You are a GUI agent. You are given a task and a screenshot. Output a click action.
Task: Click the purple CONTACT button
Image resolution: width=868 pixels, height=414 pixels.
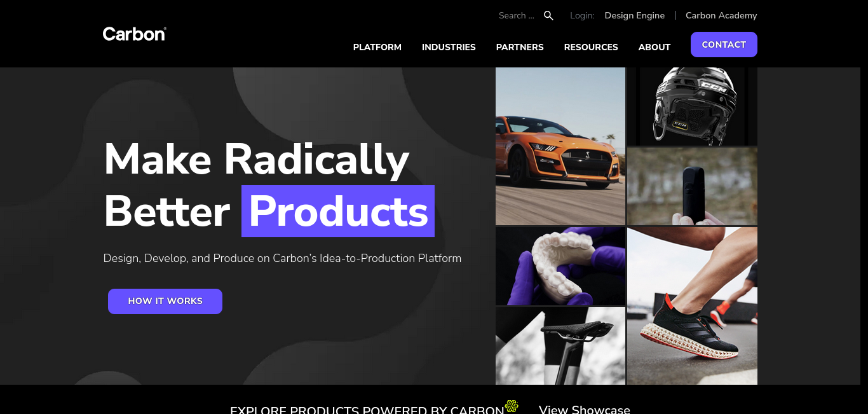[724, 45]
